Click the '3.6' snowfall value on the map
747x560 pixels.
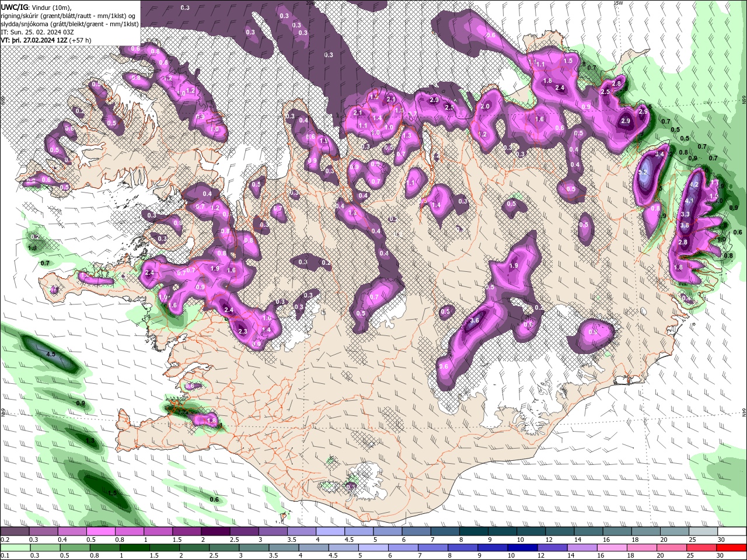(x=474, y=320)
